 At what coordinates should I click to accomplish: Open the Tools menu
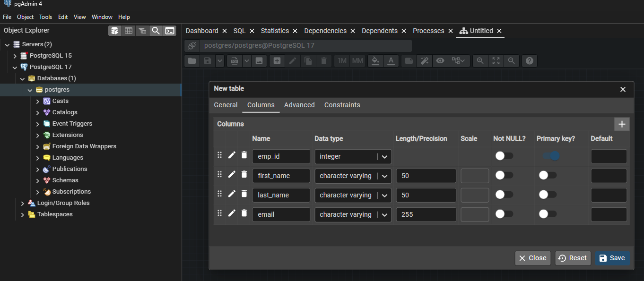click(x=45, y=17)
